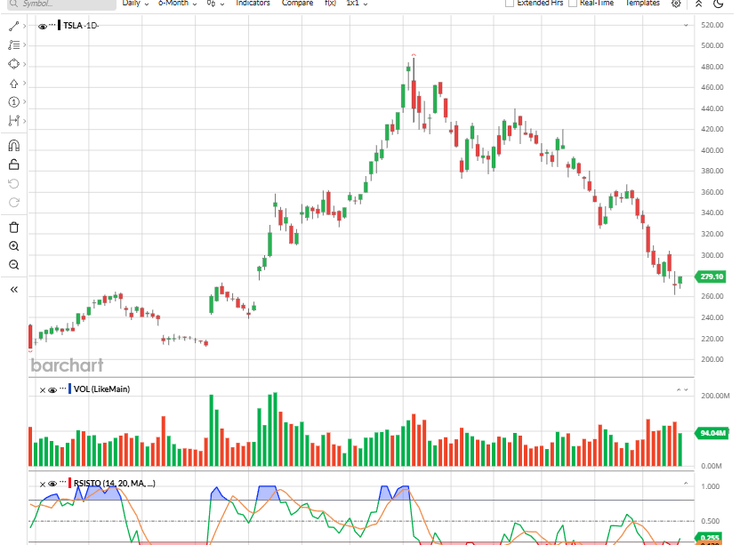This screenshot has height=545, width=756.
Task: Click the unlock drawings padlock icon
Action: click(13, 164)
